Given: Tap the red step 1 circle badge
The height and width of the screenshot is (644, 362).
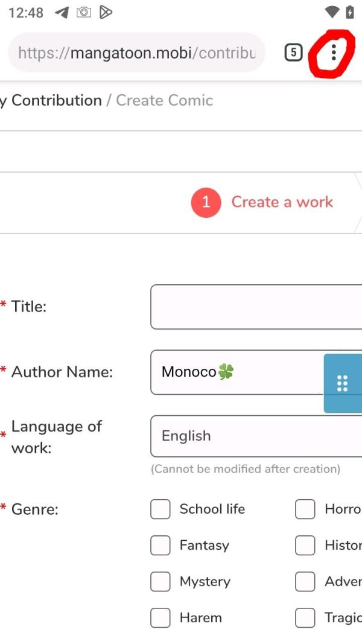Looking at the screenshot, I should (206, 202).
